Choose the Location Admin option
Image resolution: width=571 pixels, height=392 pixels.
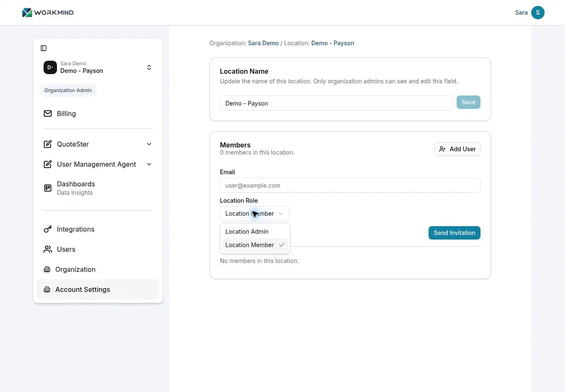coord(255,232)
